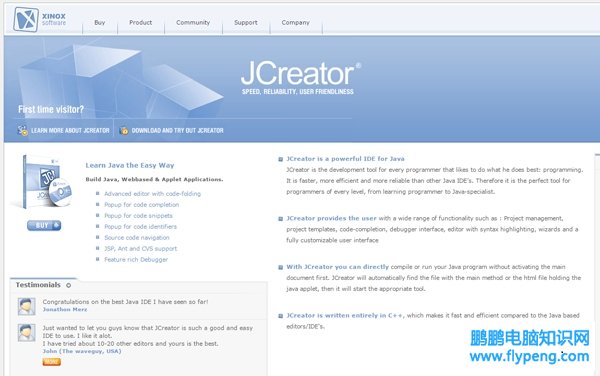
Task: Open the Product menu
Action: coord(140,23)
